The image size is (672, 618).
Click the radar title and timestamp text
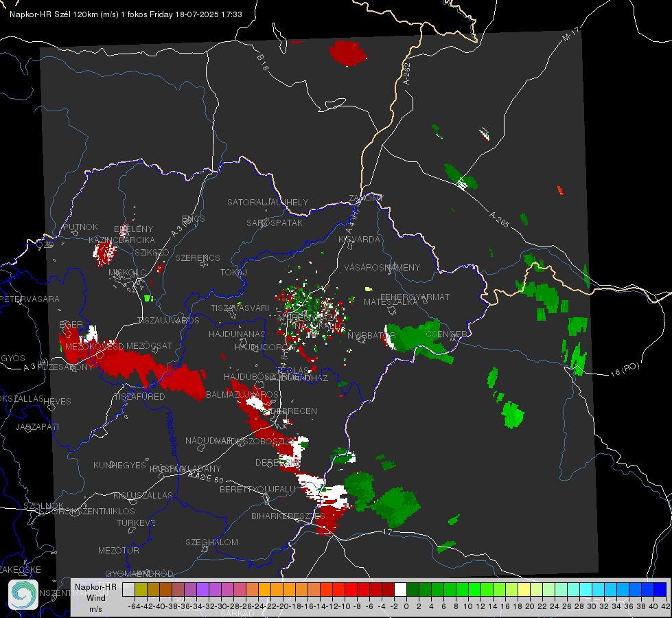126,14
